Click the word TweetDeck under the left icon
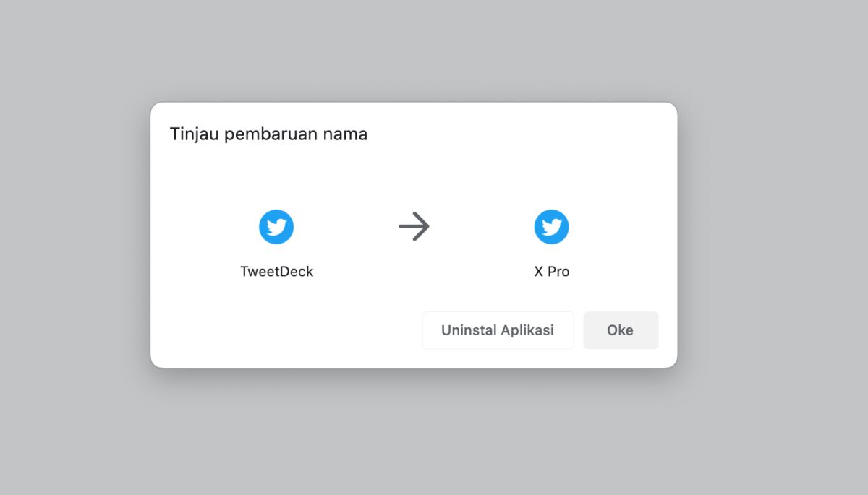Image resolution: width=868 pixels, height=495 pixels. click(x=277, y=272)
